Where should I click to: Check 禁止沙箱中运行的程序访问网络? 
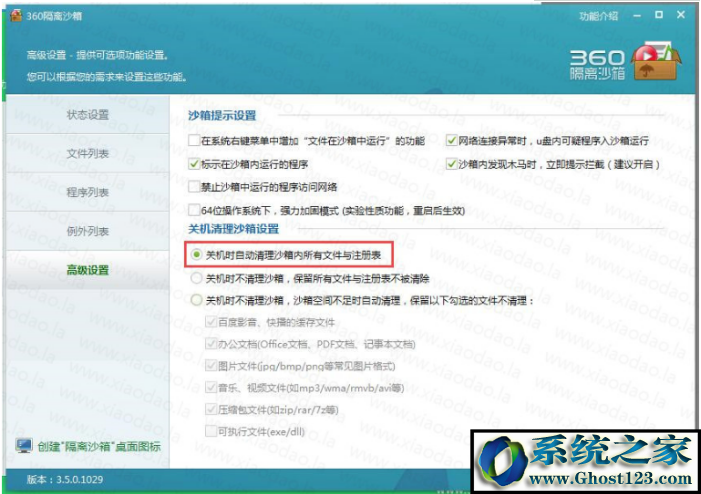pyautogui.click(x=194, y=186)
